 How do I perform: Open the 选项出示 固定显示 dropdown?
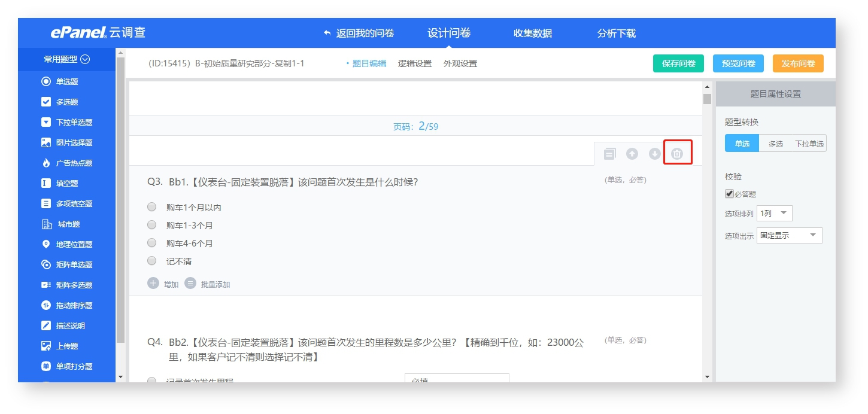(790, 235)
